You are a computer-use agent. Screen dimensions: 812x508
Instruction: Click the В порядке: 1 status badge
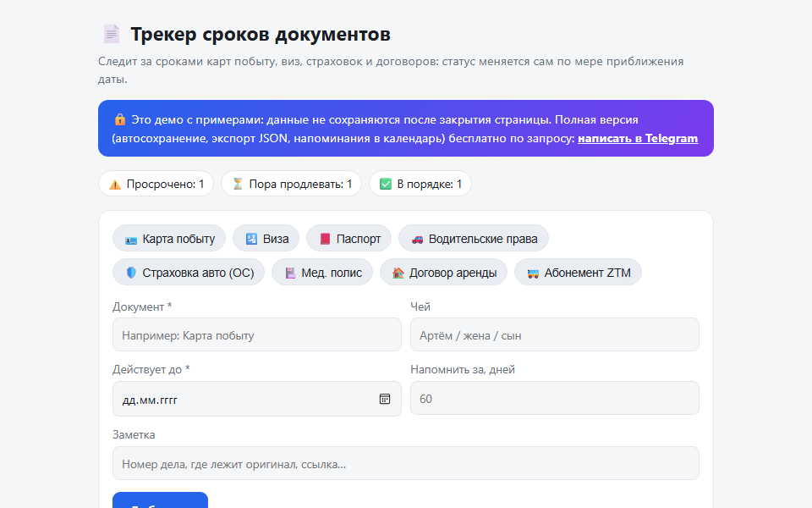point(420,184)
